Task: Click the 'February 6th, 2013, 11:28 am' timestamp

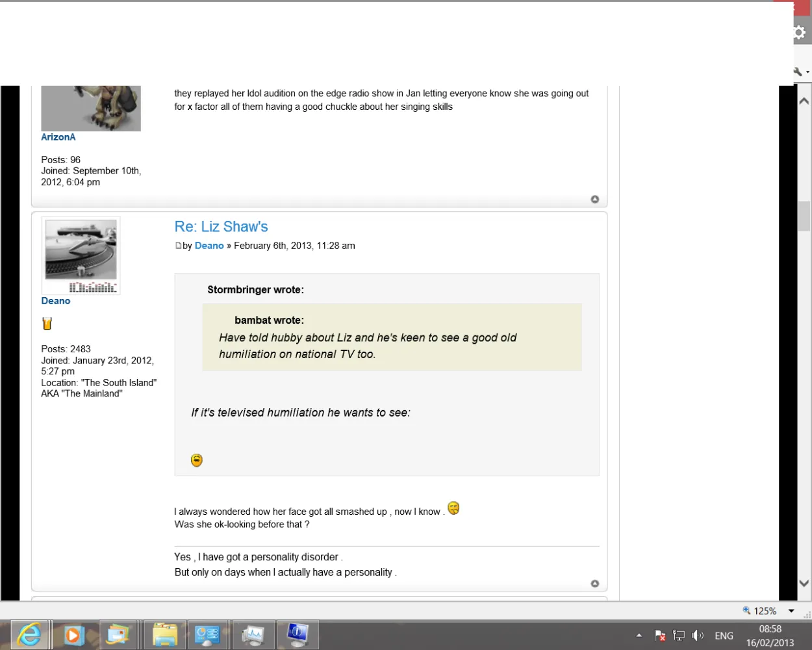Action: click(294, 246)
